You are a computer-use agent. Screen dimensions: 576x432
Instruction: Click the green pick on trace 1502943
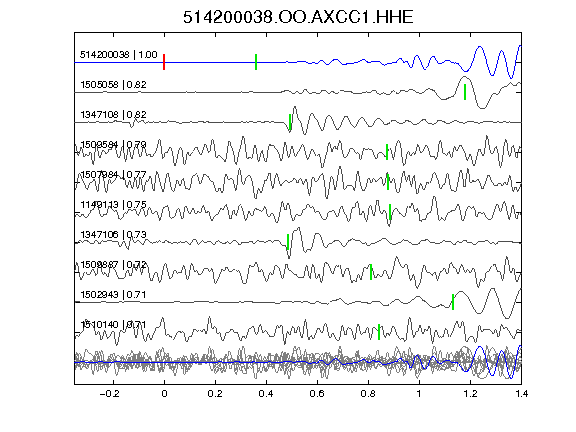(x=453, y=302)
